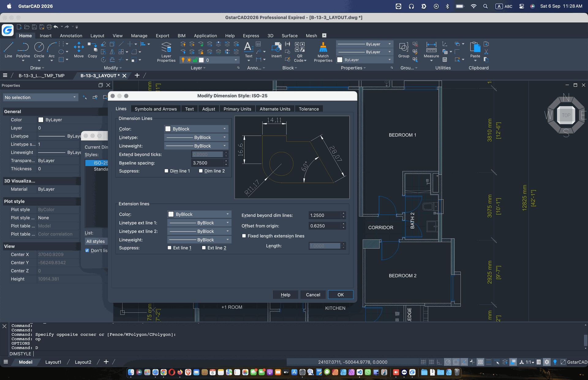Enable Suppress Ext line 2
This screenshot has height=380, width=588.
tap(204, 248)
